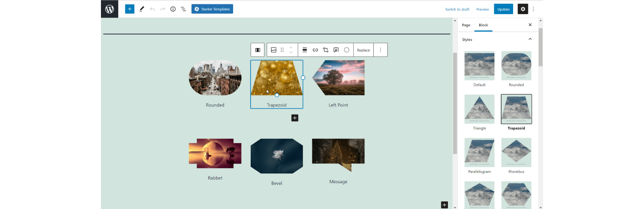The height and width of the screenshot is (209, 644).
Task: Click the block drag handle
Action: [282, 50]
